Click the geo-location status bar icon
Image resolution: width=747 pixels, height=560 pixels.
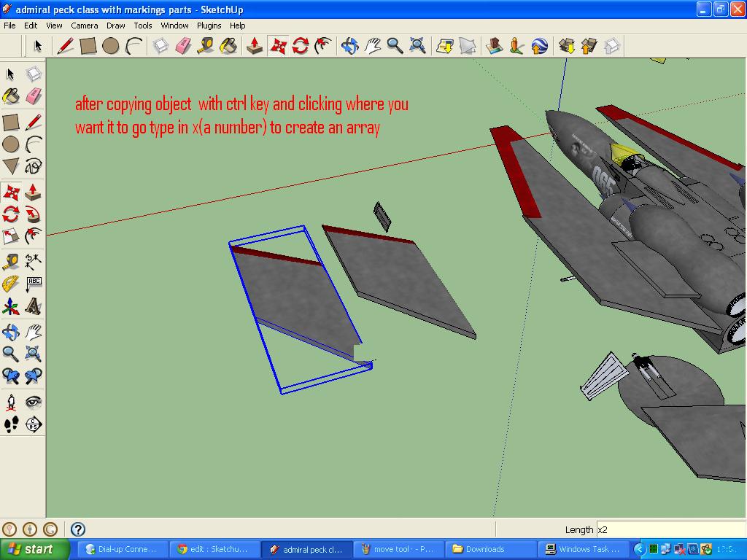9,529
